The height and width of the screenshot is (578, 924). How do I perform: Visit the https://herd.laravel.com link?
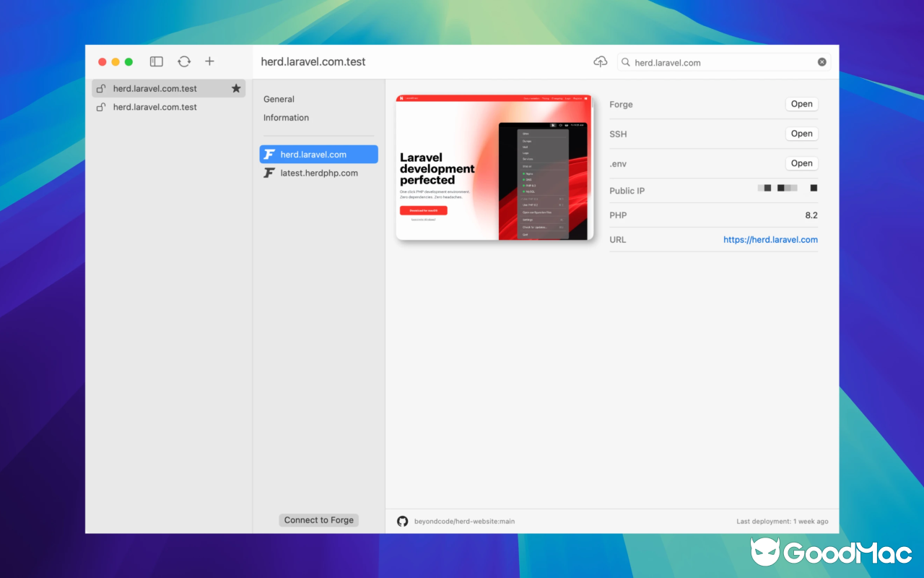tap(770, 240)
